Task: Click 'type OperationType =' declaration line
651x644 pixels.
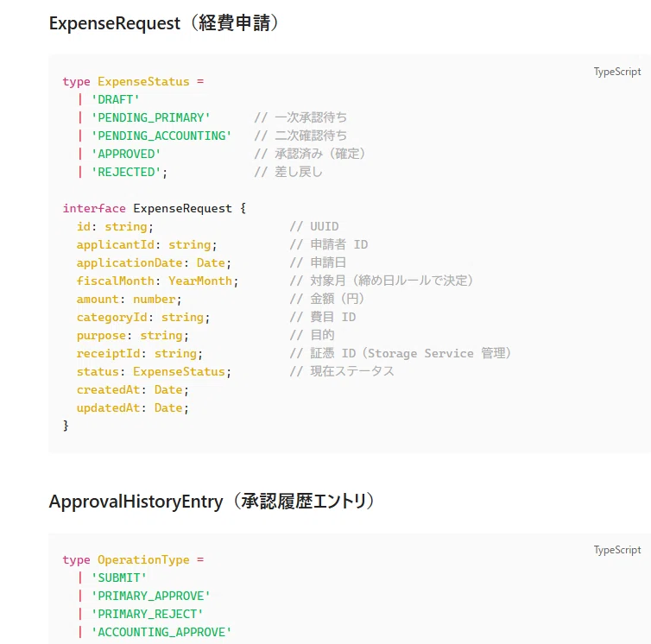Action: pos(133,559)
